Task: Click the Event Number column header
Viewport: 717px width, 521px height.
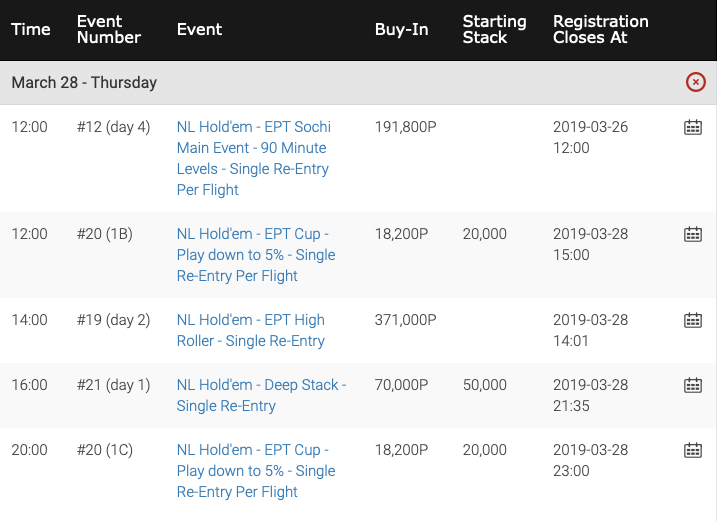Action: click(109, 29)
